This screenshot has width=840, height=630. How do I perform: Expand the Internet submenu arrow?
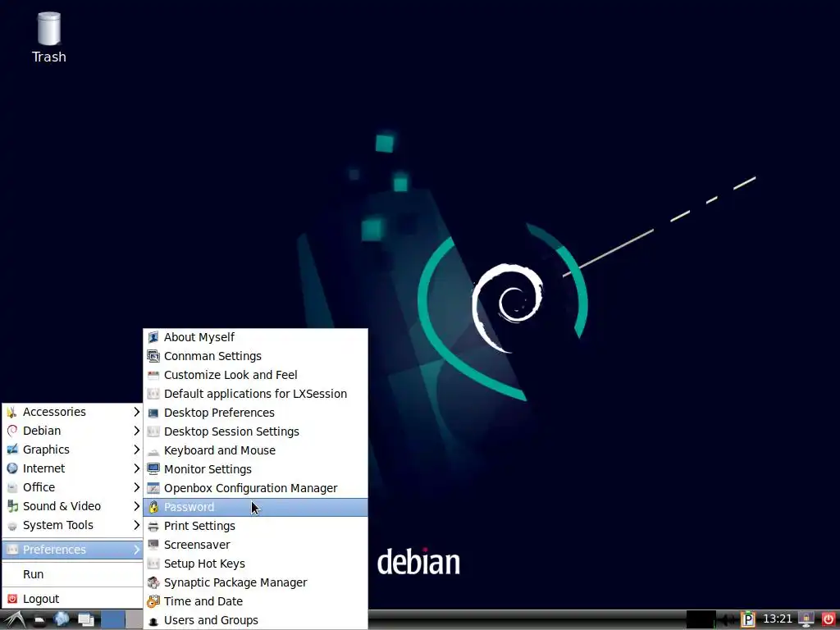136,468
